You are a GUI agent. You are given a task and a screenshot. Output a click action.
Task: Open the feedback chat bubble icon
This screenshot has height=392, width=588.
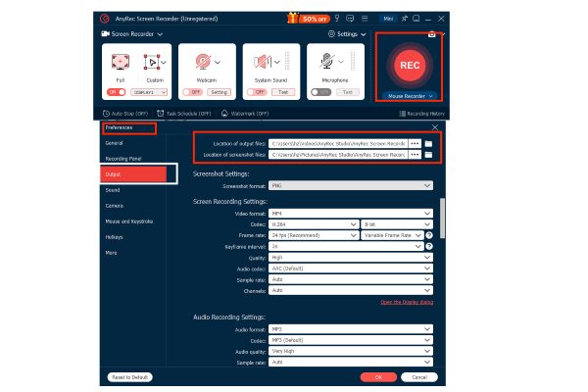pyautogui.click(x=350, y=18)
